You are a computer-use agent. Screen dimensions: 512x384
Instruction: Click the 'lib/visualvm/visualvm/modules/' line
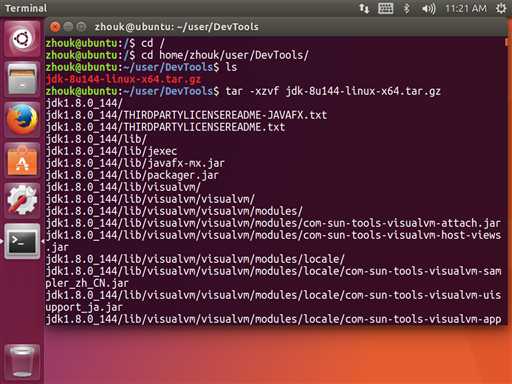coord(174,211)
